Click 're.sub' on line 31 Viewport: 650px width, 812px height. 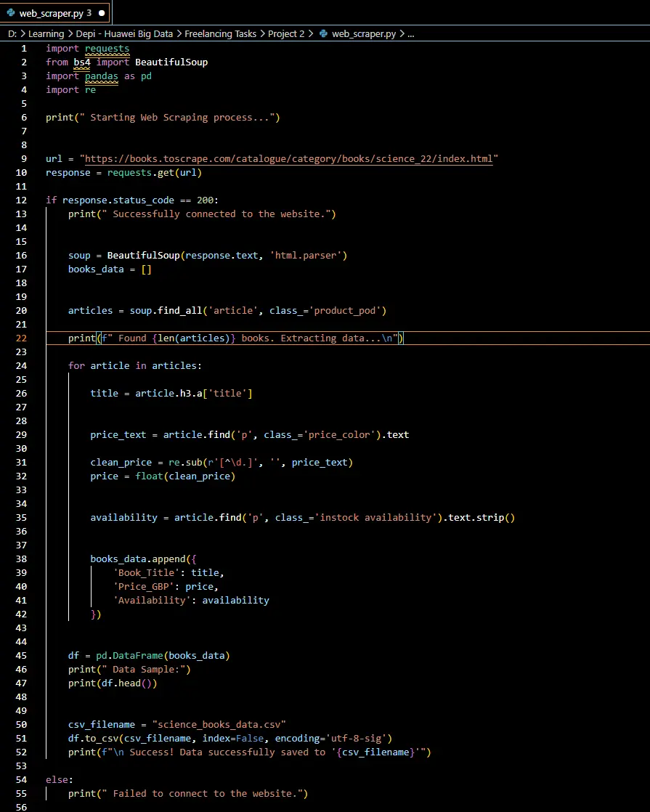[185, 463]
